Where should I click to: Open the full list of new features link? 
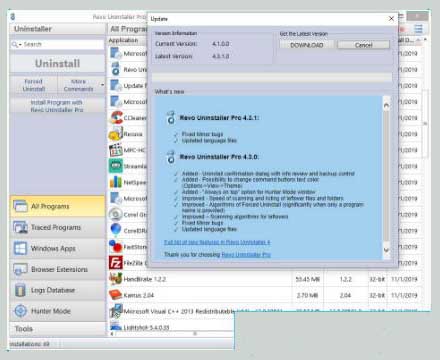click(x=217, y=242)
